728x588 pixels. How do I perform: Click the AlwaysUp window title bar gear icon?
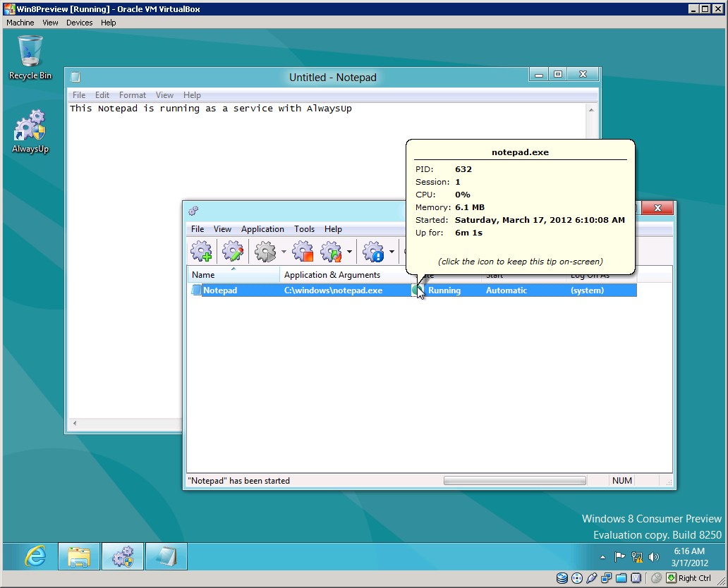(193, 212)
